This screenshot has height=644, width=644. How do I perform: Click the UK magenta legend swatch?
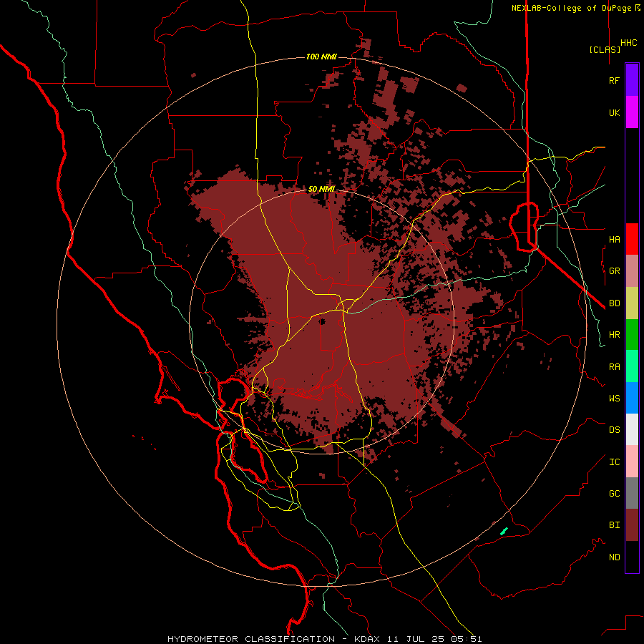coord(632,112)
